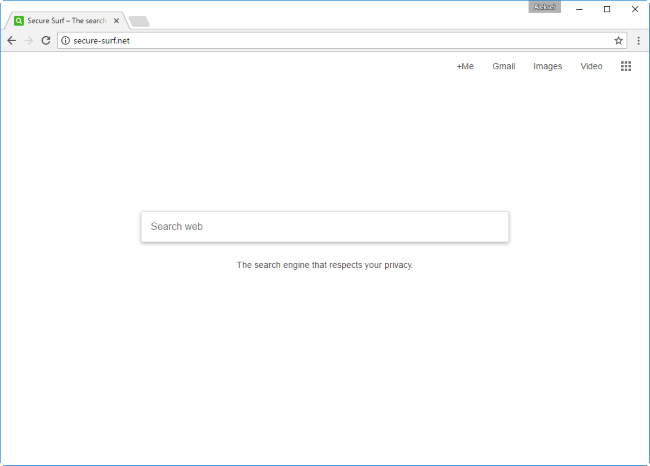Close the Secure Surf tab

tap(116, 20)
